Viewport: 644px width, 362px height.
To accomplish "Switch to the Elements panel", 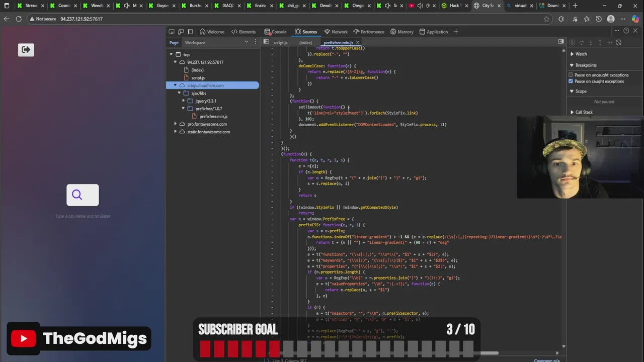I will pos(244,32).
